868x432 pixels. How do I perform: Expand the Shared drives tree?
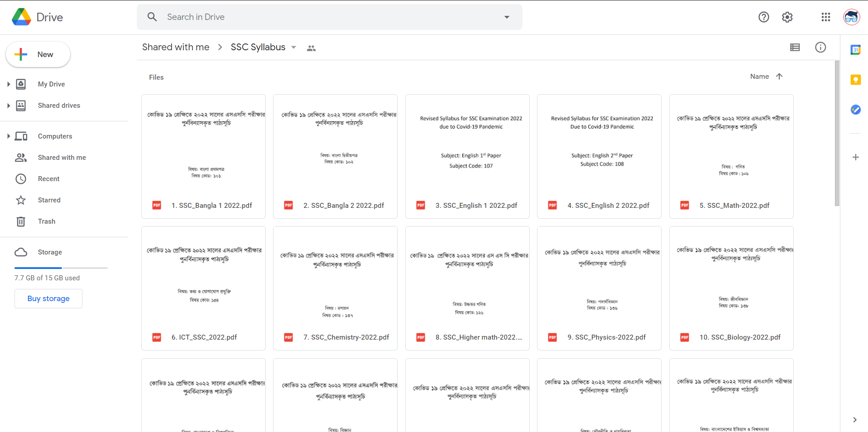click(8, 106)
